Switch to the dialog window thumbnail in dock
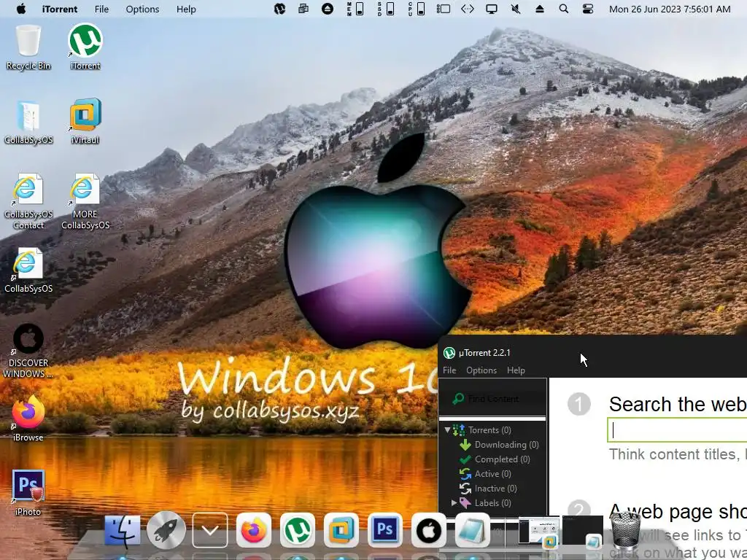Image resolution: width=747 pixels, height=560 pixels. pos(539,530)
